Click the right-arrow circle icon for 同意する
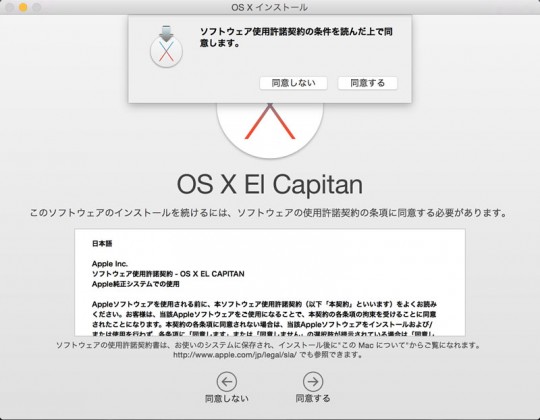 coord(313,381)
